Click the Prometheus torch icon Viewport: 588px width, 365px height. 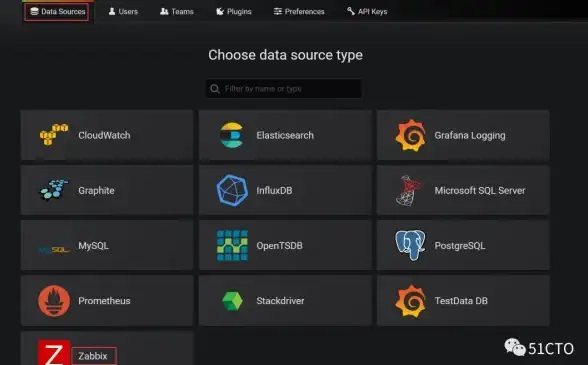click(54, 301)
